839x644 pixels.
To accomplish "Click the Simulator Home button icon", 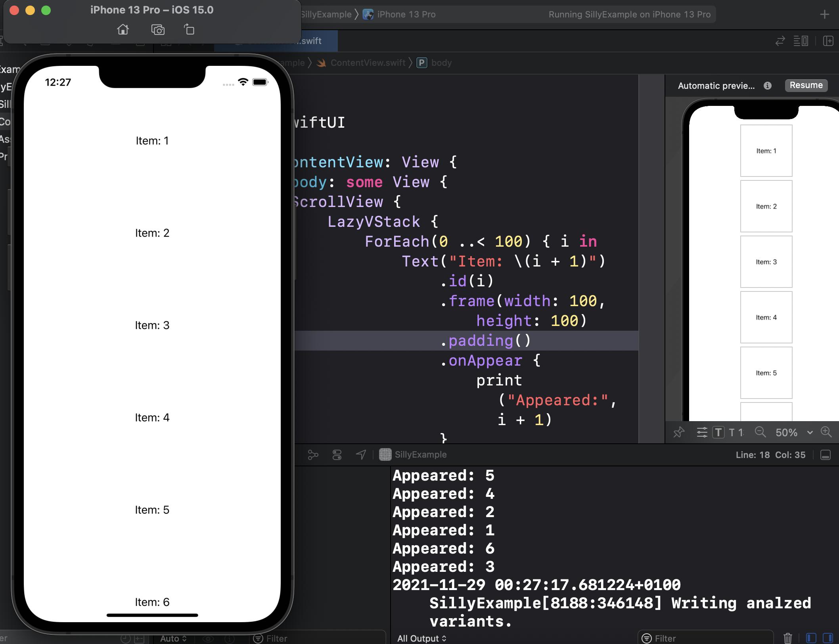I will click(123, 29).
